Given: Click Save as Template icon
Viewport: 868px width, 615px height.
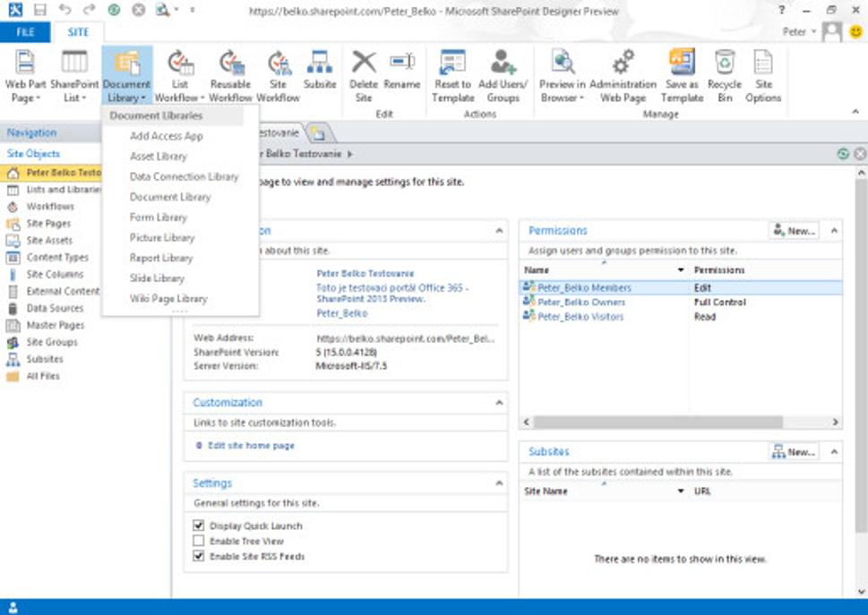Looking at the screenshot, I should click(x=682, y=62).
